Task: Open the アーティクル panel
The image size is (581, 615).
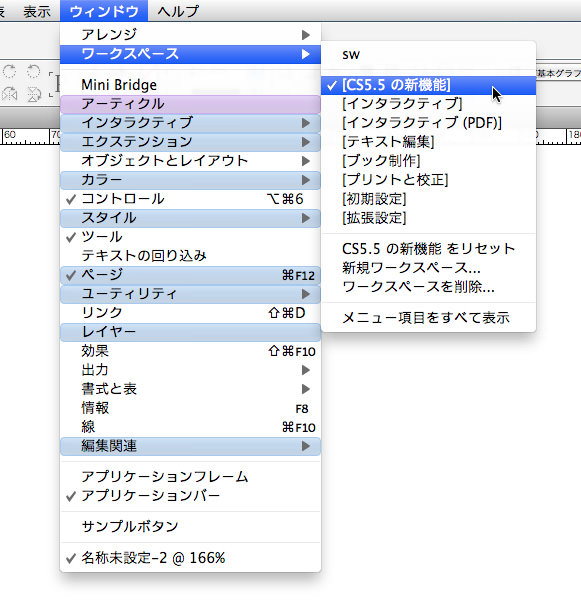Action: (190, 104)
